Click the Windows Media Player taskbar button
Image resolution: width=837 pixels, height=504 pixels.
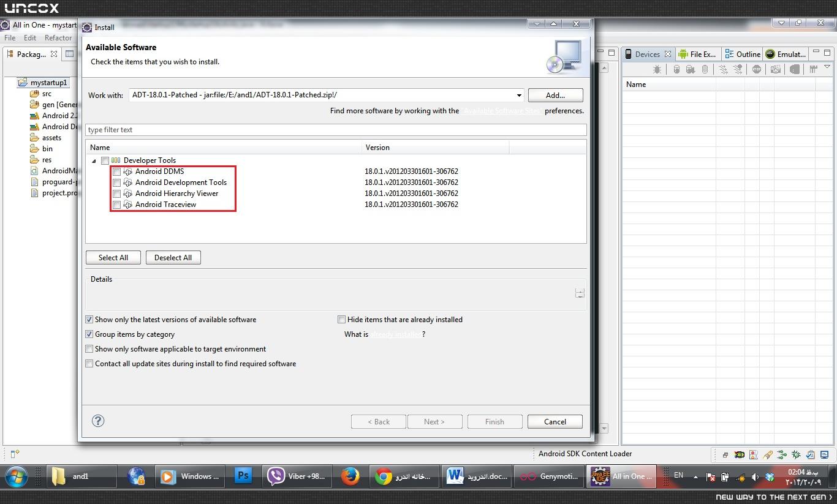[191, 476]
